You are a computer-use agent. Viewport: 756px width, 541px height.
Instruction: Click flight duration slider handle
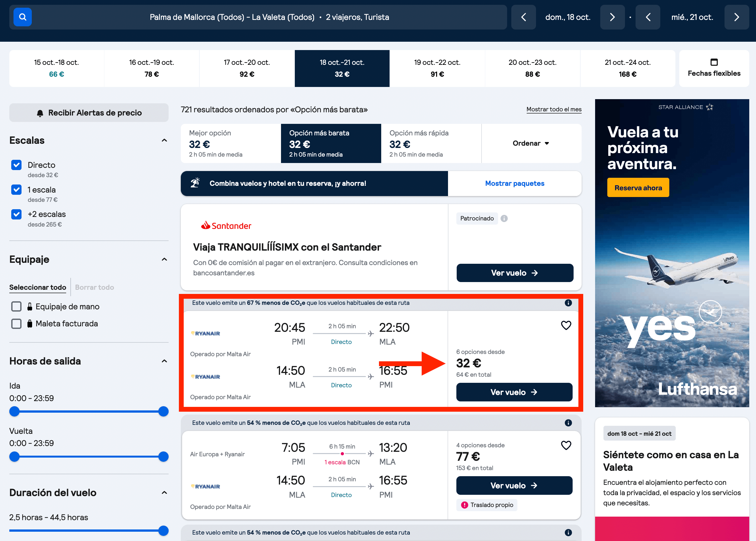point(163,530)
